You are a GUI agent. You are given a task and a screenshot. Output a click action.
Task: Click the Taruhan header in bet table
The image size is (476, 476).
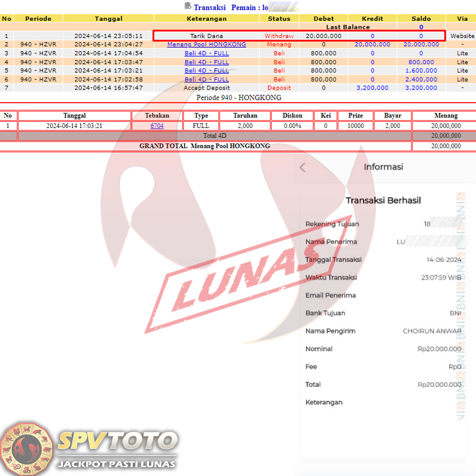245,116
